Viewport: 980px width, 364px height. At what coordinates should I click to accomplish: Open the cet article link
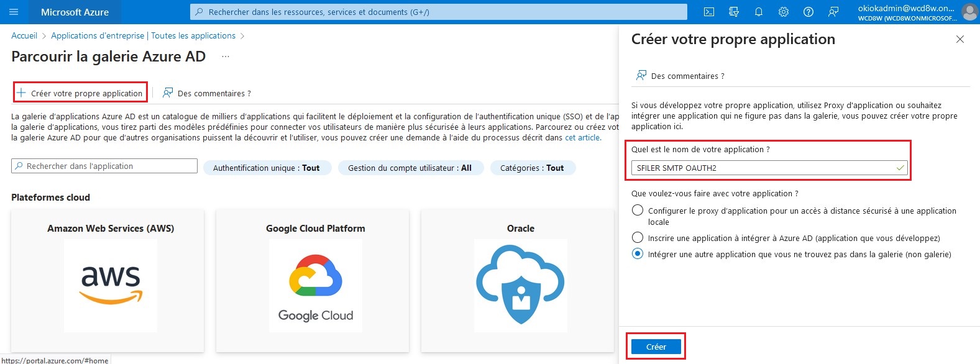click(582, 138)
